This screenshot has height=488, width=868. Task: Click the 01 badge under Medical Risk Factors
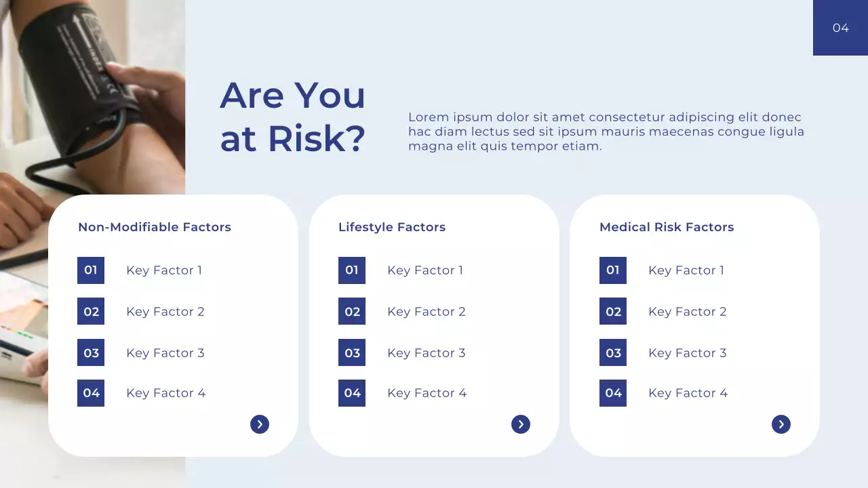point(613,270)
